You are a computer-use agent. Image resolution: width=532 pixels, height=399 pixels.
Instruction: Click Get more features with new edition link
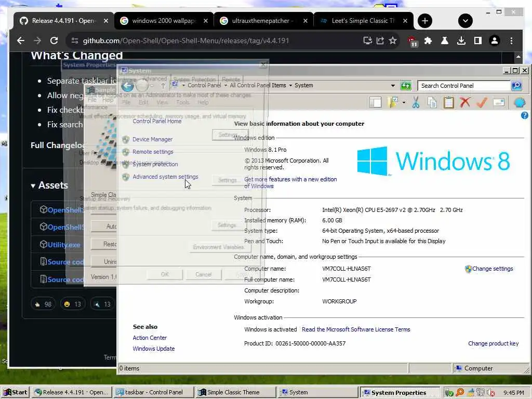click(290, 182)
